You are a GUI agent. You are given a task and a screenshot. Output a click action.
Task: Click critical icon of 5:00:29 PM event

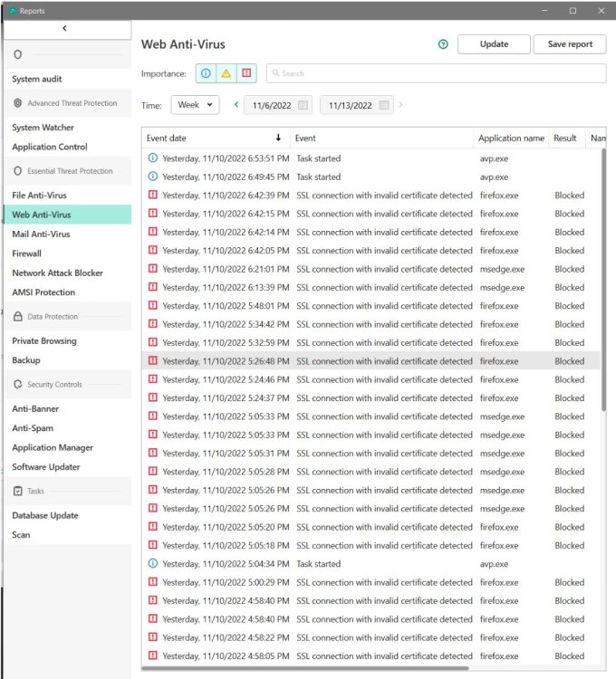[153, 581]
